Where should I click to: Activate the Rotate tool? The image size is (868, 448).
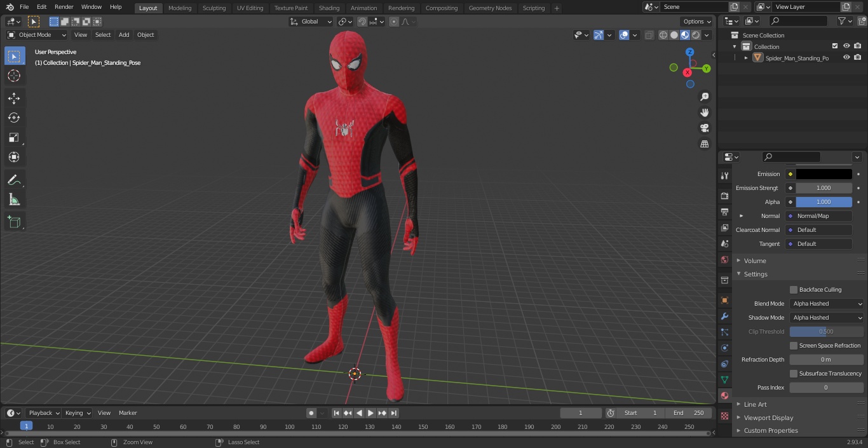[x=14, y=118]
